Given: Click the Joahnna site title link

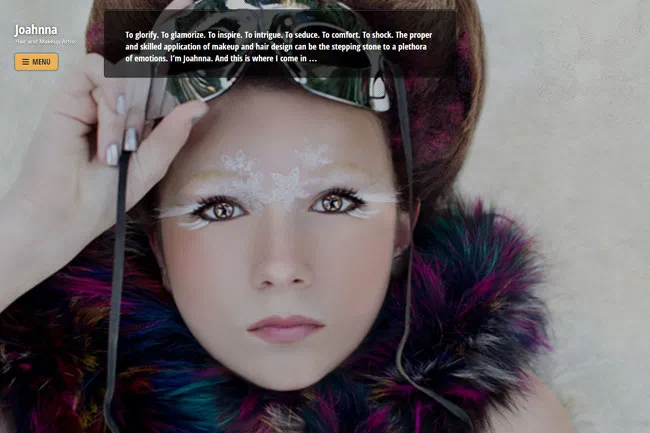Looking at the screenshot, I should tap(36, 30).
